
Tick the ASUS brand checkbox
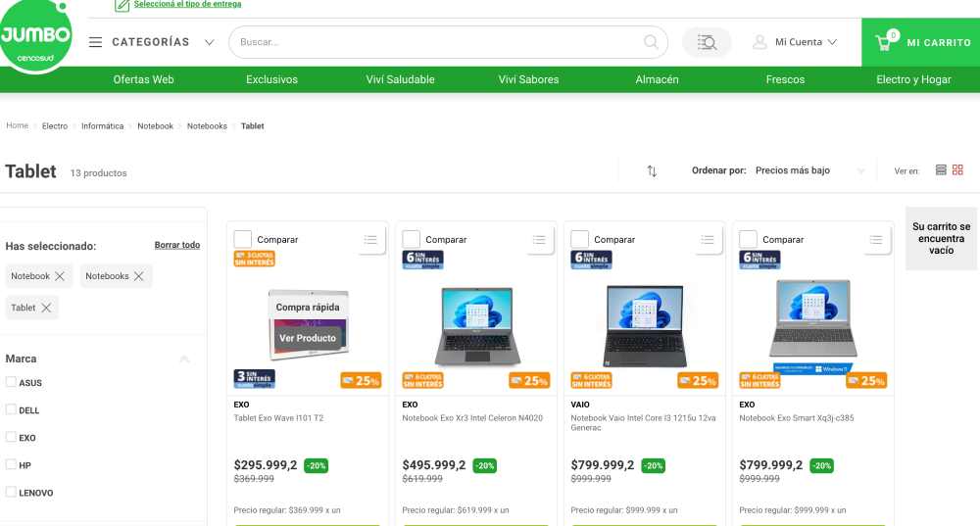click(x=11, y=382)
